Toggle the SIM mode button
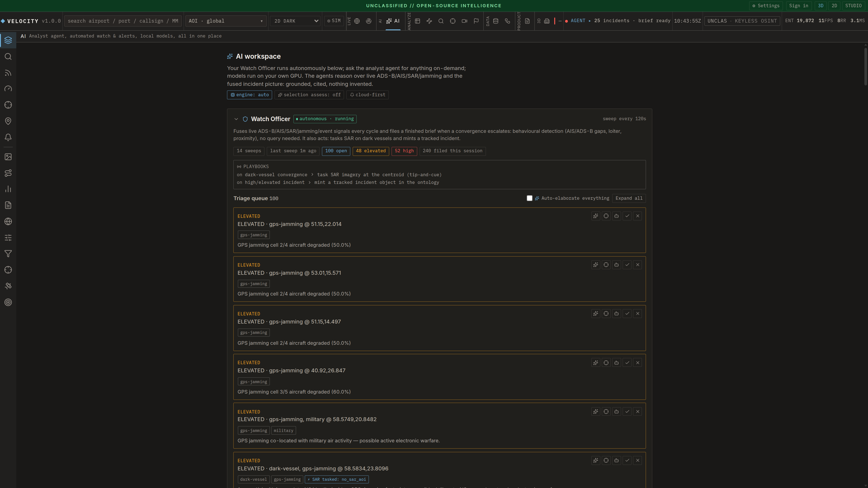Viewport: 868px width, 488px height. pos(334,21)
